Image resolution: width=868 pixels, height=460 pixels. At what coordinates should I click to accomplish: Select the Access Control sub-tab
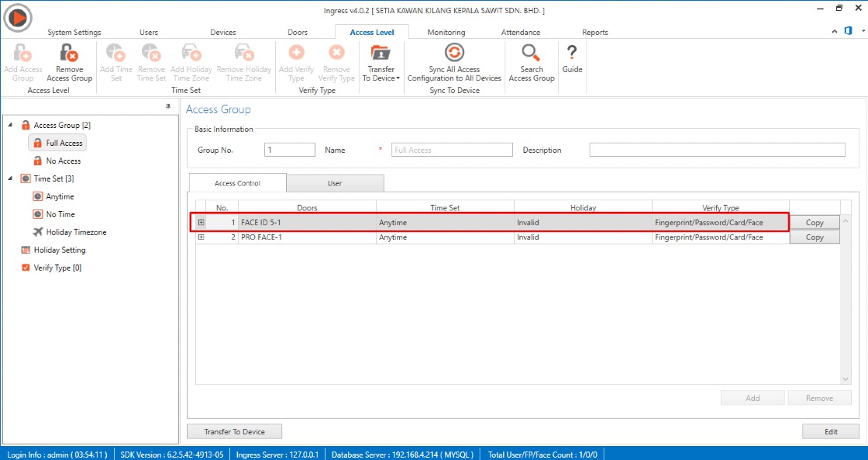tap(237, 183)
